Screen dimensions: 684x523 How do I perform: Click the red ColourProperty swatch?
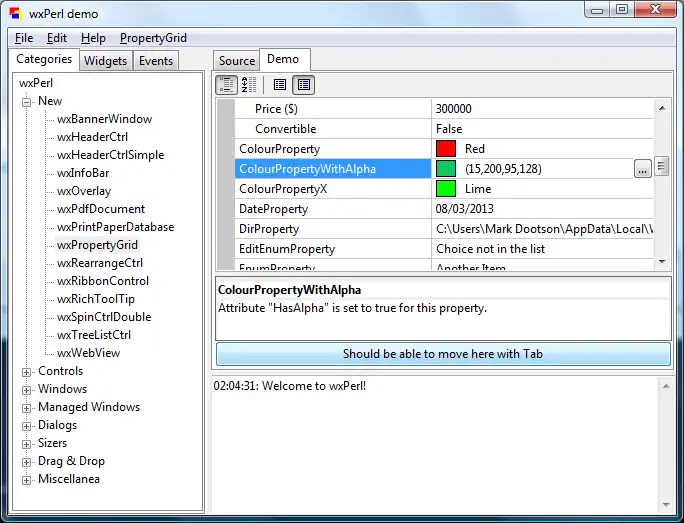446,149
